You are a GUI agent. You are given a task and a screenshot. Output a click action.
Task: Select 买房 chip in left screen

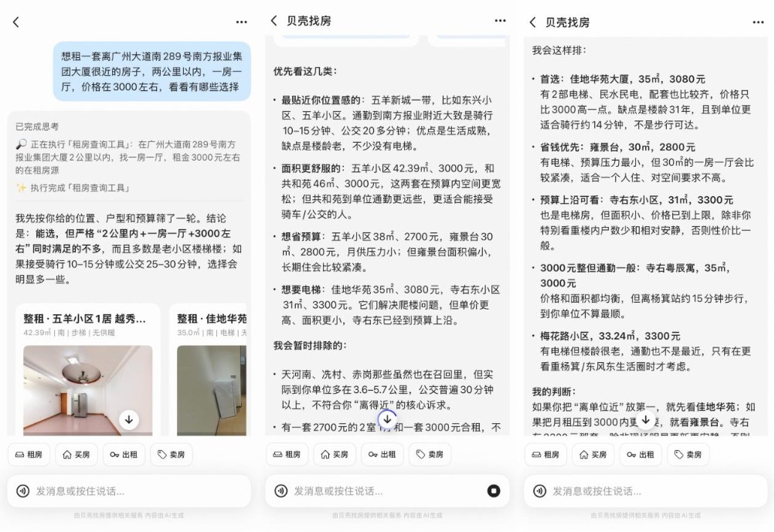(76, 455)
